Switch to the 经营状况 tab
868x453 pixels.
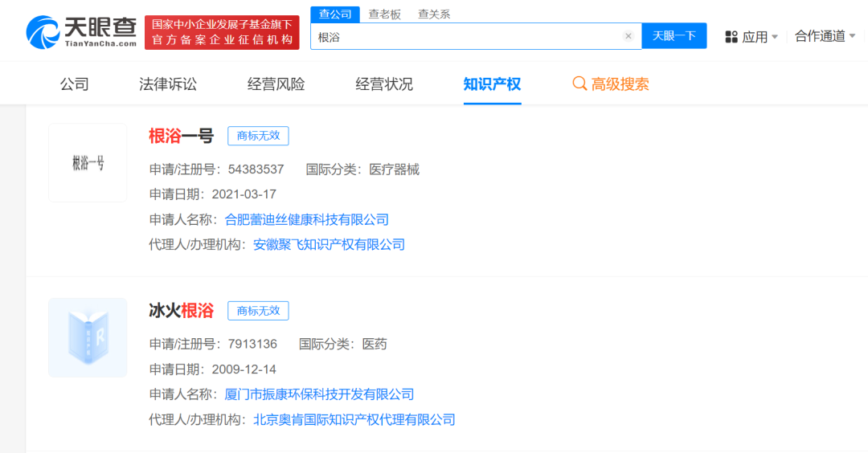pos(384,84)
